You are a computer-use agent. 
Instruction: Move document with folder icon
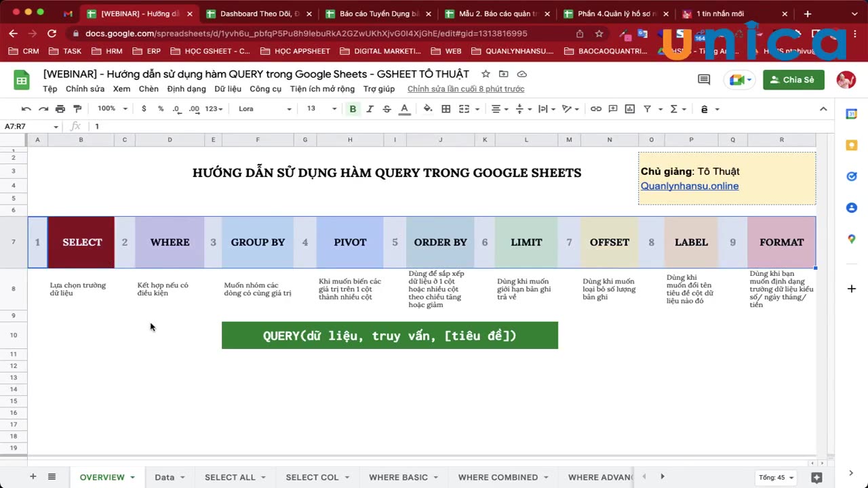click(x=504, y=74)
